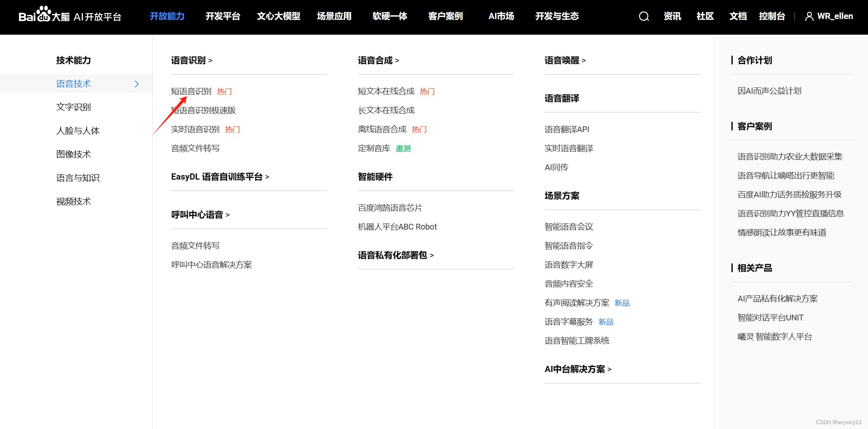Click the 百度鸿鹄语音芯片 link
This screenshot has width=868, height=429.
[390, 208]
